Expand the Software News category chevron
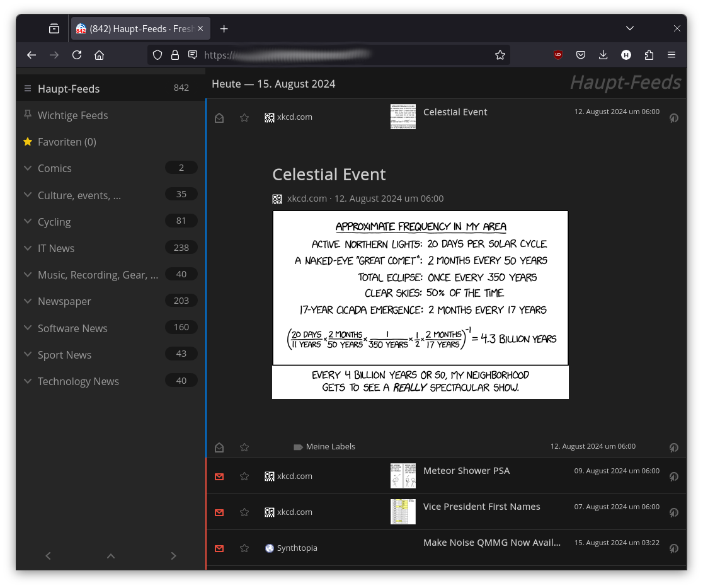The height and width of the screenshot is (588, 703). [28, 328]
